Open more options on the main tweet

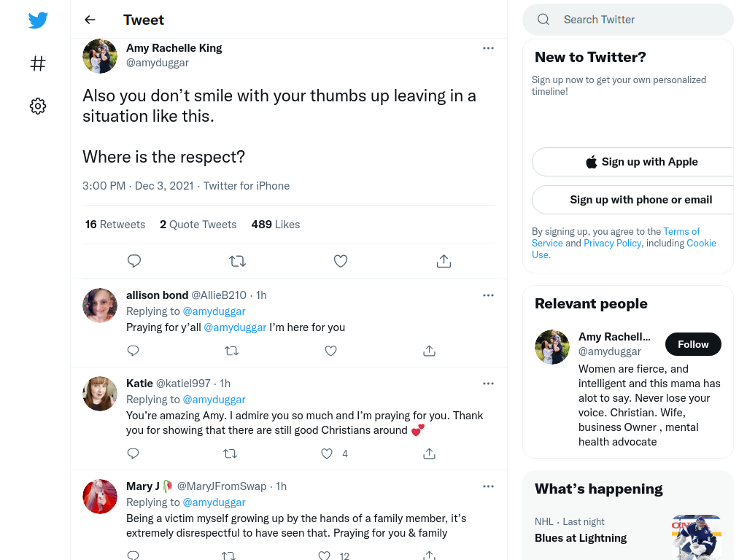[x=488, y=48]
